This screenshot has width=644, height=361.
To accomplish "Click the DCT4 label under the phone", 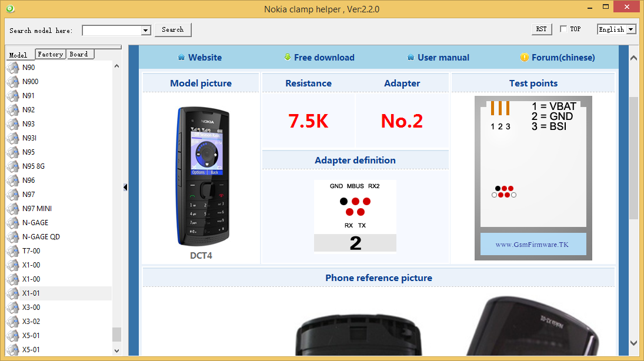I will (x=201, y=255).
